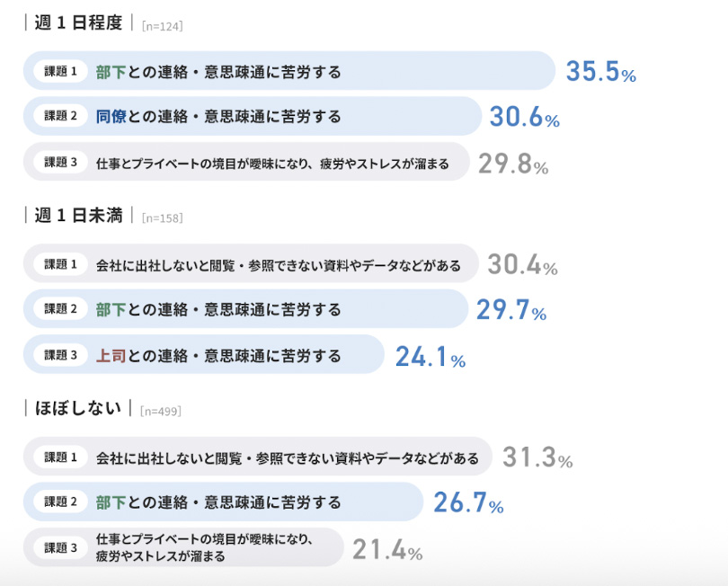This screenshot has width=728, height=586.
Task: Select the 26.7% percentage value
Action: pos(467,504)
